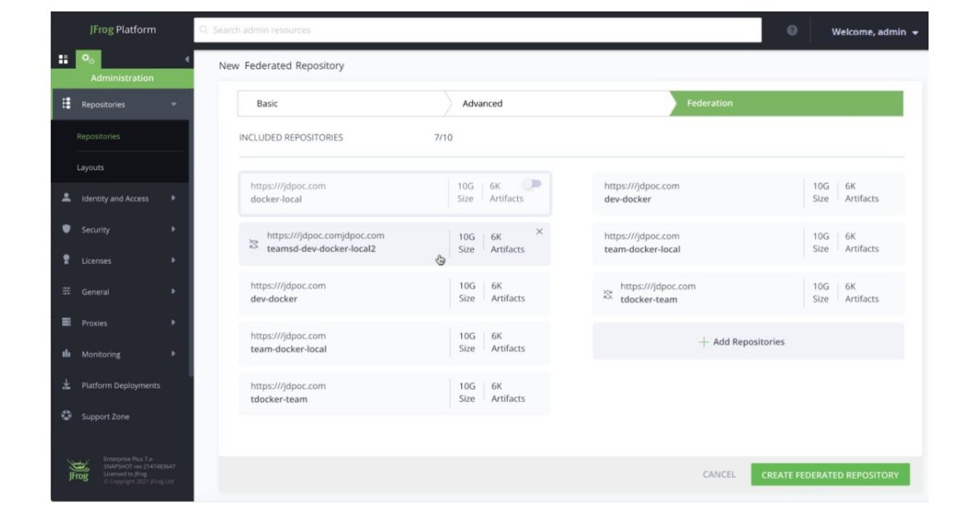Click Add Repositories button

click(x=748, y=341)
